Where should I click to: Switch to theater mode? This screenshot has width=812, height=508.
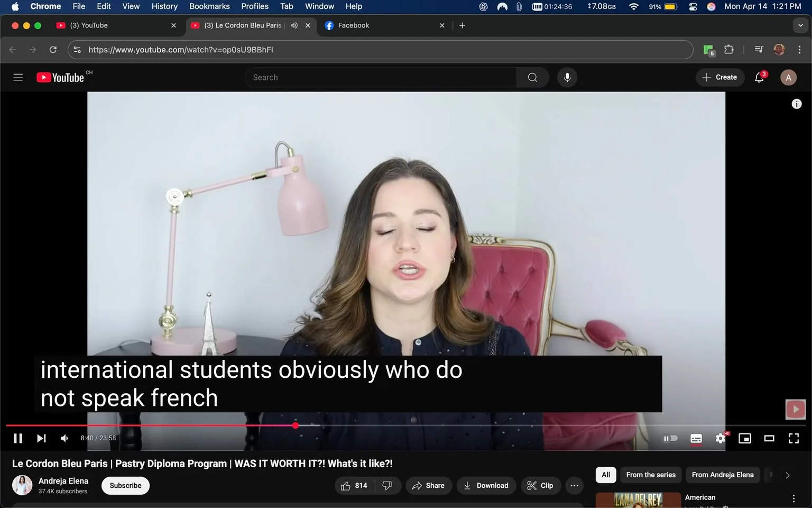point(769,438)
